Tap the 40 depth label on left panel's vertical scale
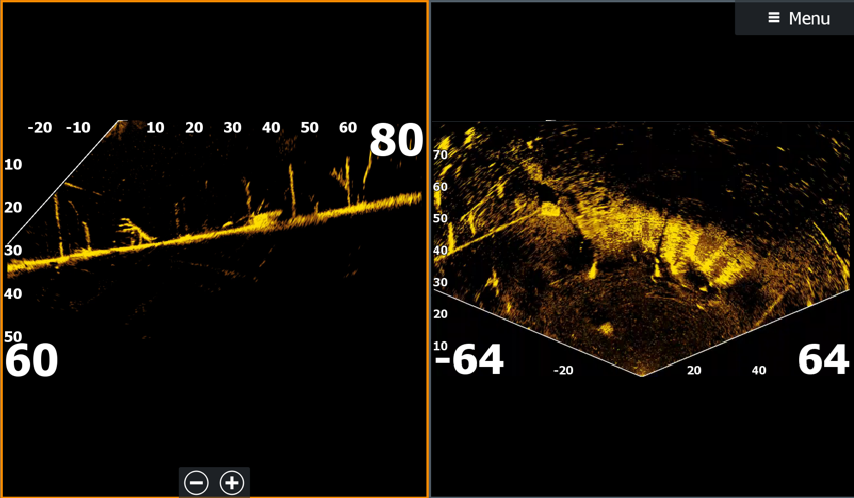 click(x=13, y=294)
